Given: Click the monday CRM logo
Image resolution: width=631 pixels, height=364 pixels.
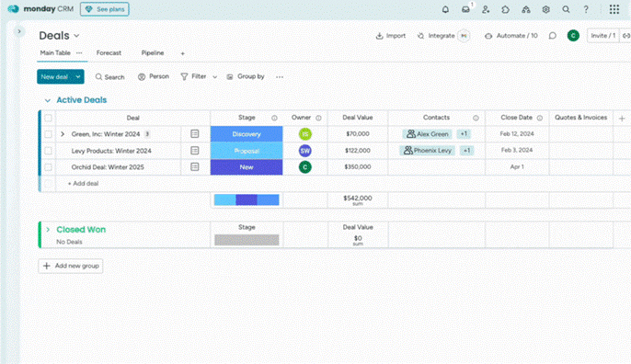Looking at the screenshot, I should click(x=40, y=9).
